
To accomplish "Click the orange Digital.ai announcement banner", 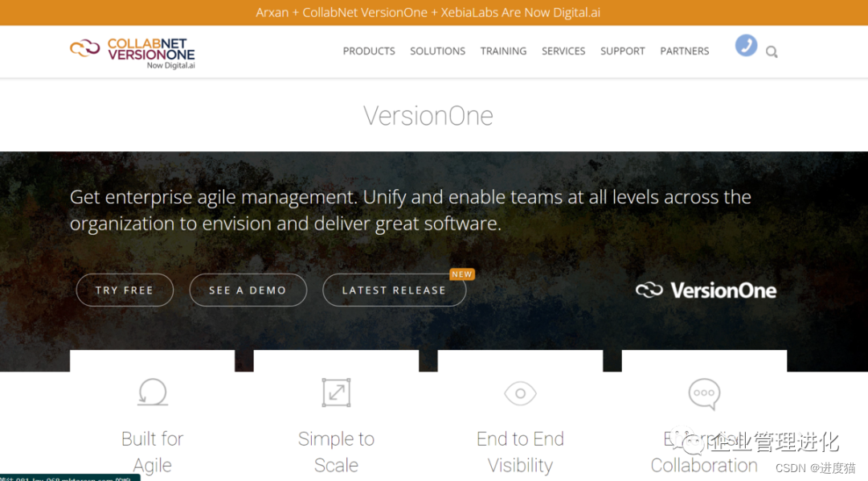I will coord(434,12).
